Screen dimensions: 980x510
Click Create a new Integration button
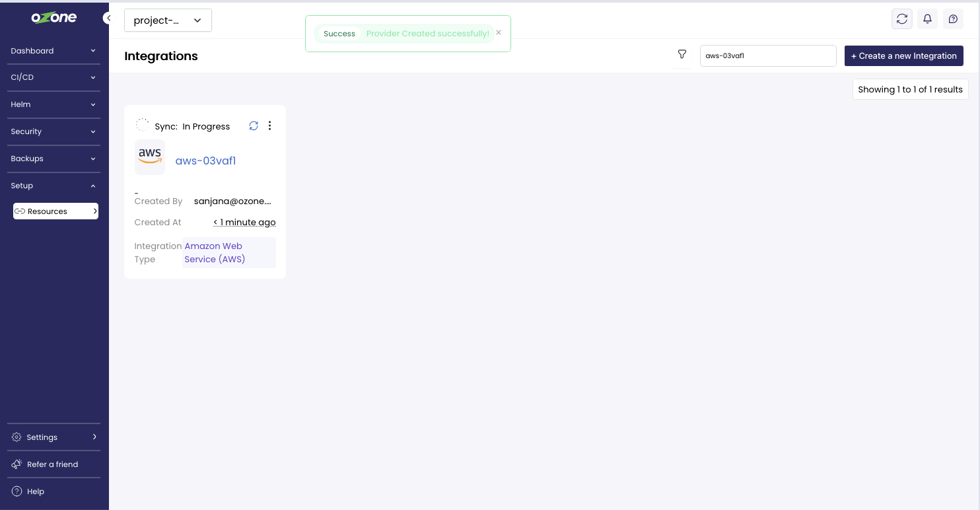coord(903,56)
